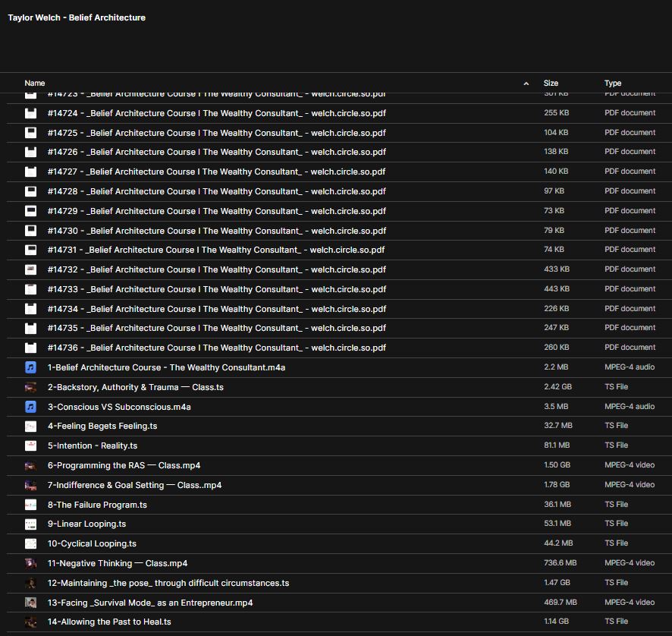Open the 14-Allowing the Past to Heal.ts file
Viewport: 672px width, 636px height.
(109, 622)
